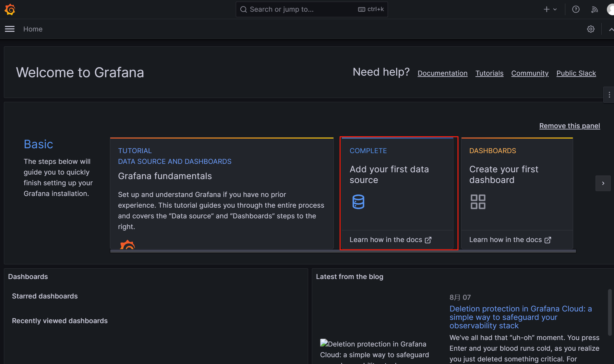Open the Deletion protection blog post title
This screenshot has width=614, height=364.
[521, 317]
